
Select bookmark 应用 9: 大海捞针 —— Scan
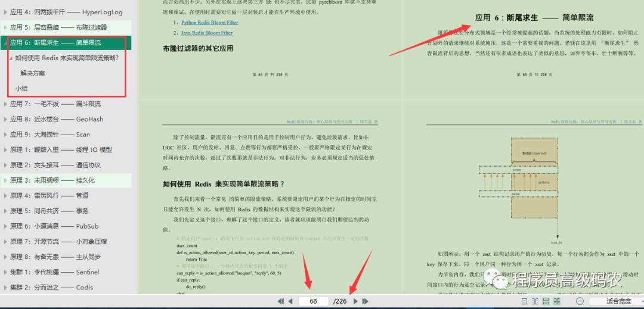[49, 135]
